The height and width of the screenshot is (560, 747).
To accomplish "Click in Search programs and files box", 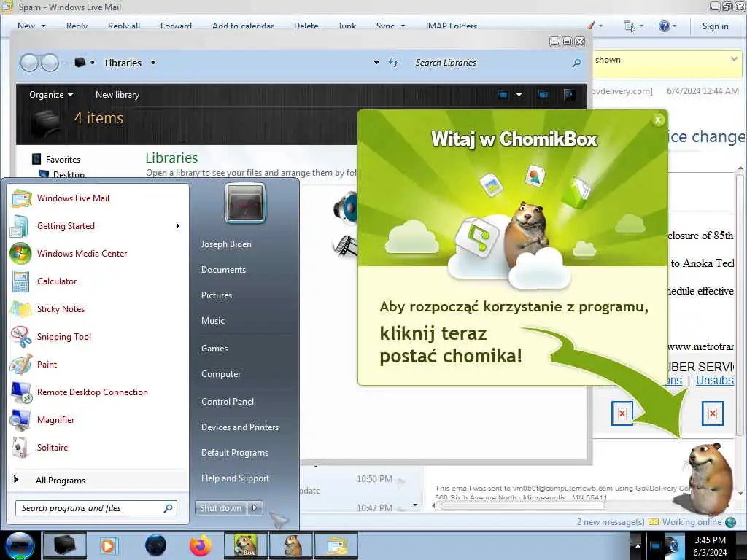I will pyautogui.click(x=96, y=508).
